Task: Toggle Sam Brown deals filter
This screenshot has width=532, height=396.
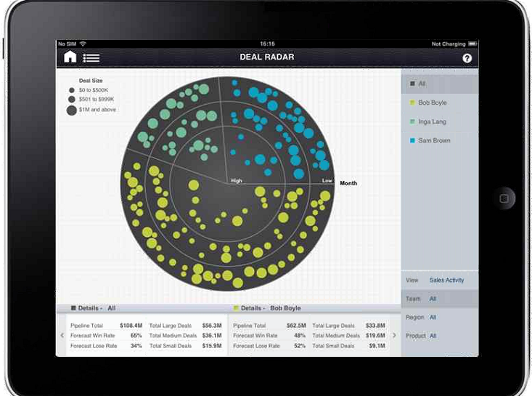Action: pyautogui.click(x=439, y=141)
